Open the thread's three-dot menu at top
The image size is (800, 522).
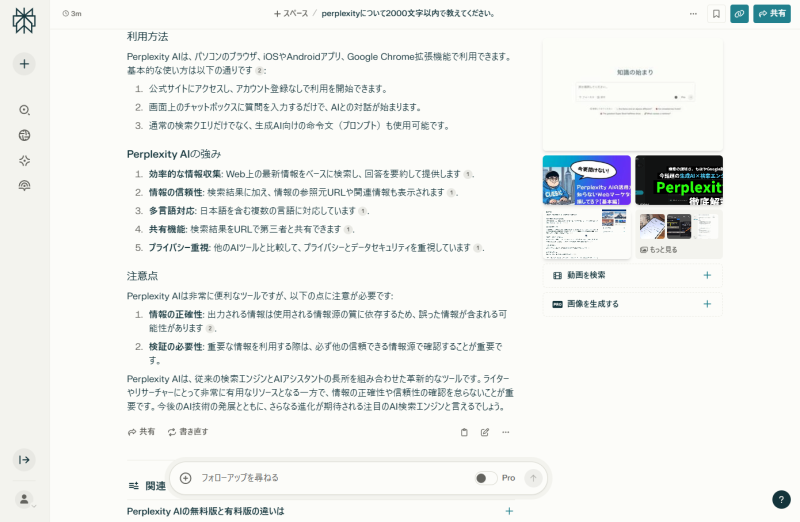tap(693, 14)
